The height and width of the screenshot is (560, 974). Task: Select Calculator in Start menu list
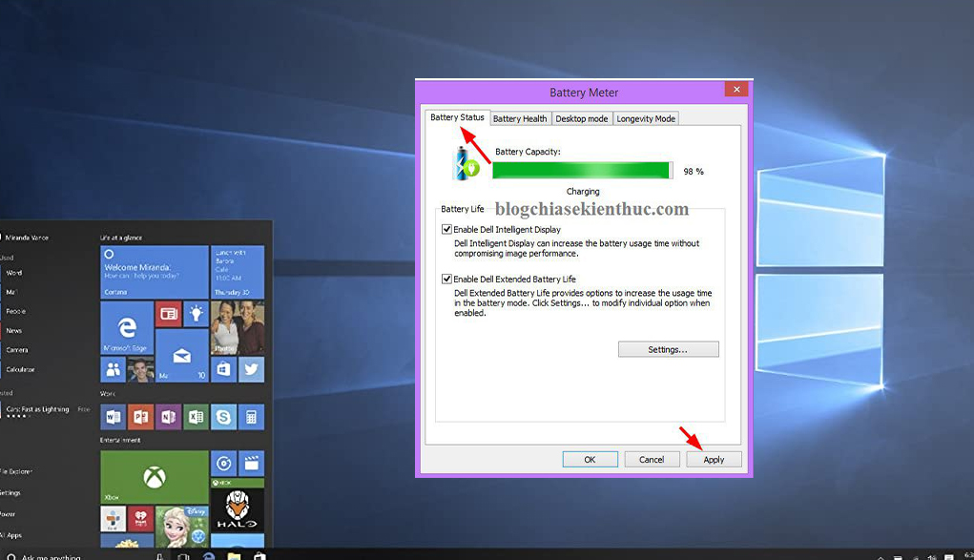click(x=20, y=369)
